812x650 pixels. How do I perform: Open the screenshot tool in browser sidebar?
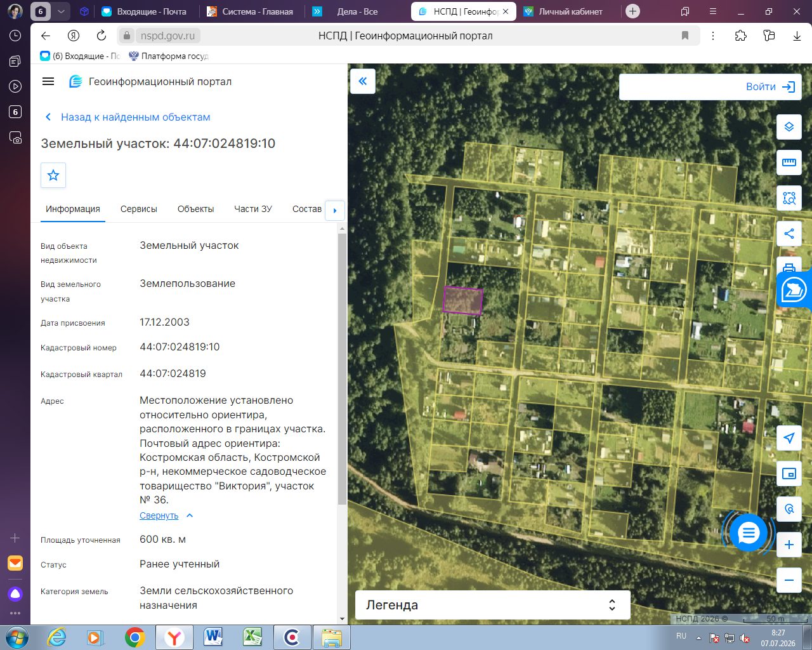[x=15, y=137]
